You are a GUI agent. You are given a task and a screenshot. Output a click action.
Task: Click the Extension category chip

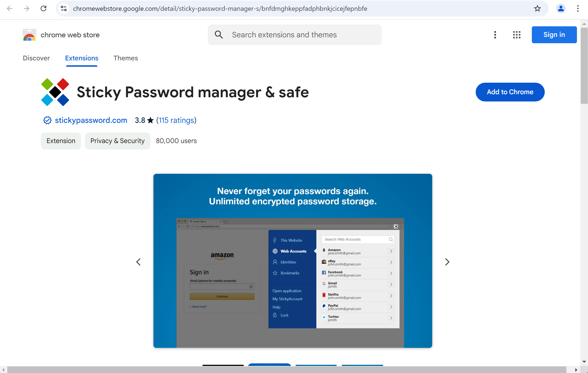coord(61,141)
